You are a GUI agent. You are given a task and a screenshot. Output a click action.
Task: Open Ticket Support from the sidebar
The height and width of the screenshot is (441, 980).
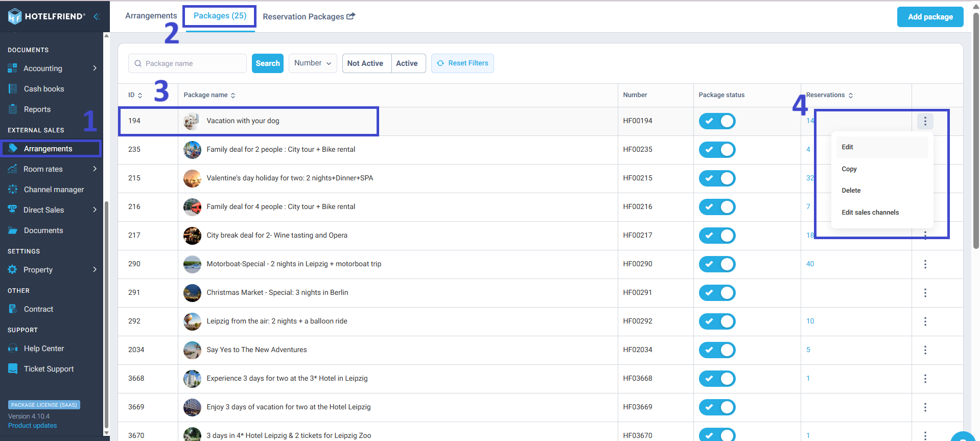[x=49, y=369]
